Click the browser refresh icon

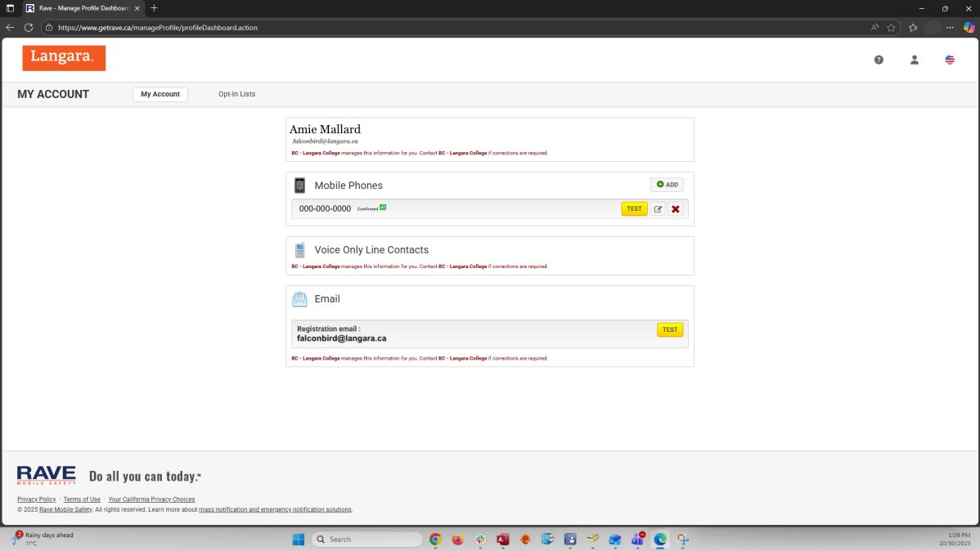click(29, 27)
